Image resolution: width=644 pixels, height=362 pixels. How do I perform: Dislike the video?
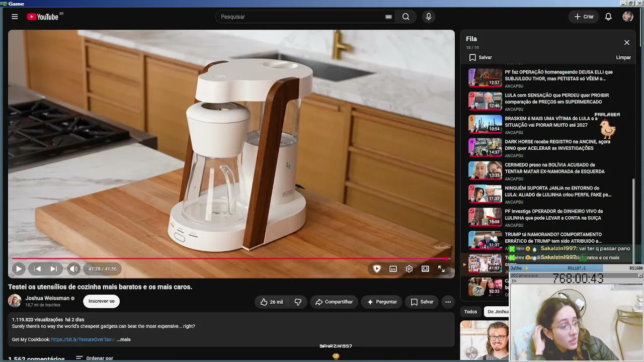pyautogui.click(x=298, y=302)
